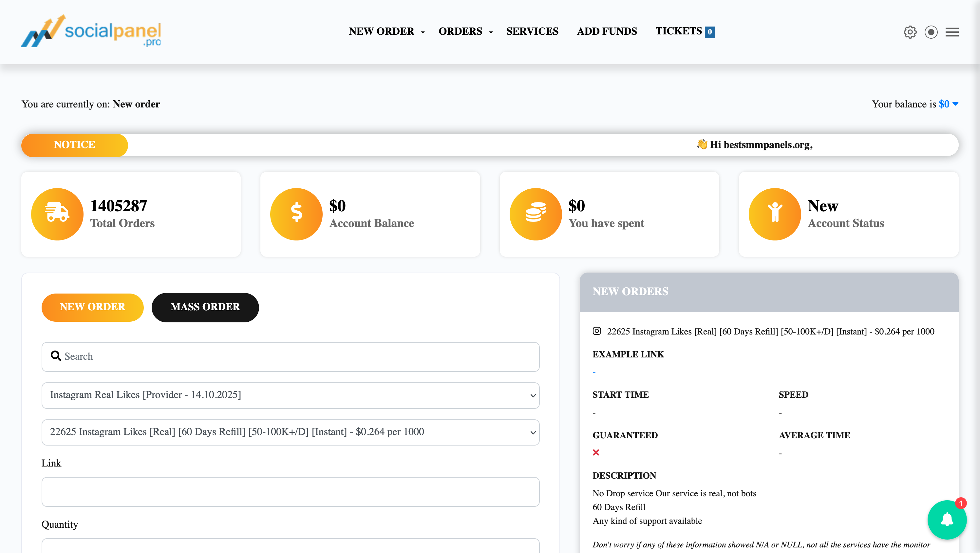
Task: Click the Account Balance dollar icon
Action: tap(296, 214)
